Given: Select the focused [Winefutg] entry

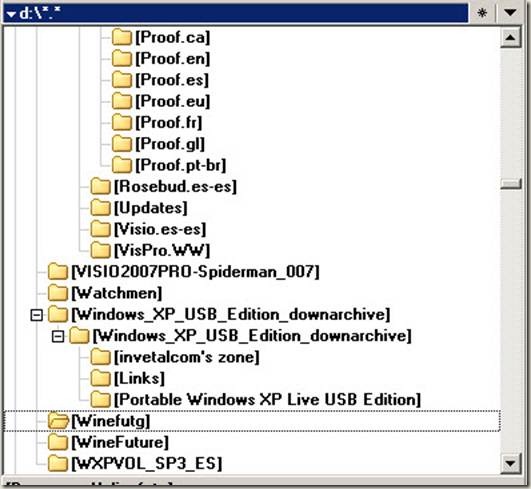Looking at the screenshot, I should (x=111, y=421).
